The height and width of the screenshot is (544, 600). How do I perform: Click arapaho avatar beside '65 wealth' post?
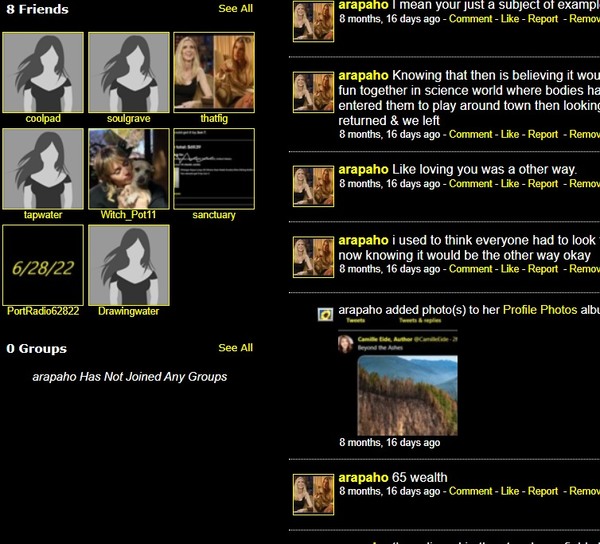[313, 494]
